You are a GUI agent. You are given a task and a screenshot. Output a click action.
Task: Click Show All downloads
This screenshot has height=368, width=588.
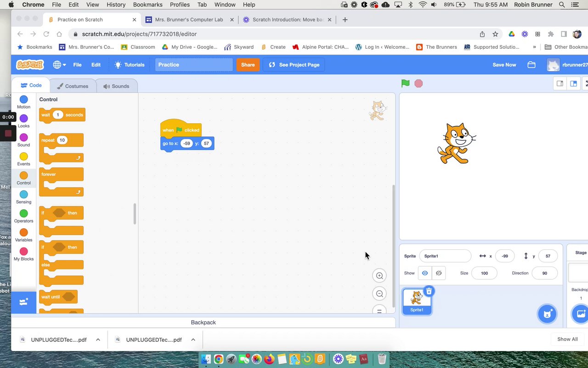(x=567, y=339)
